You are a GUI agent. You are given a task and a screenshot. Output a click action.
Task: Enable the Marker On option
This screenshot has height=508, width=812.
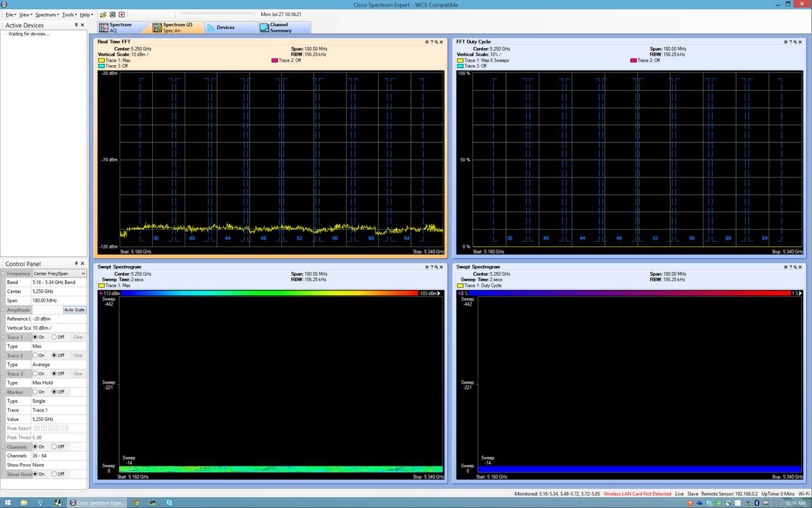click(35, 392)
